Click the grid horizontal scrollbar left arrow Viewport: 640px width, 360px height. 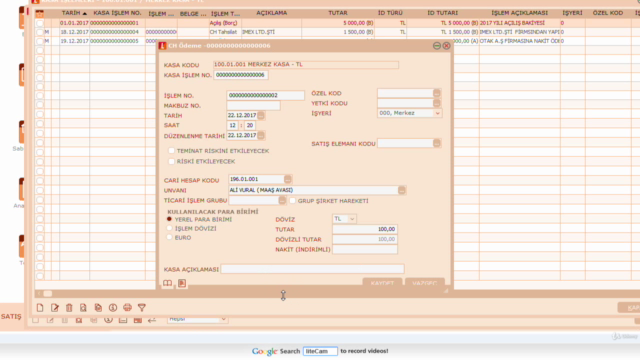39,293
